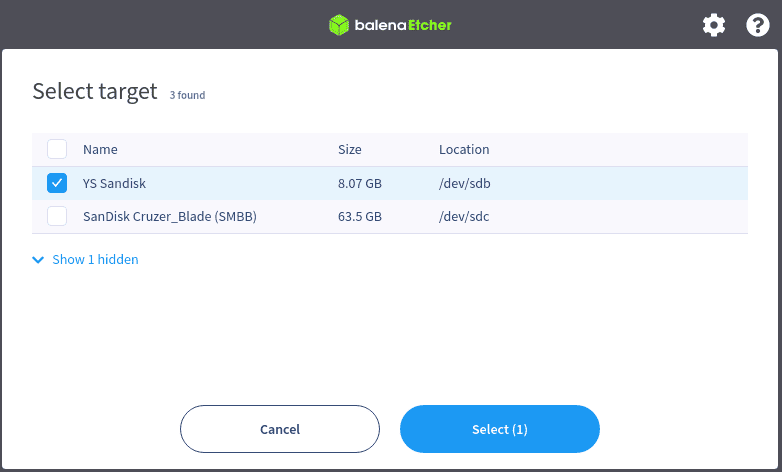Image resolution: width=782 pixels, height=472 pixels.
Task: Confirm with the Select (1) button
Action: coord(499,429)
